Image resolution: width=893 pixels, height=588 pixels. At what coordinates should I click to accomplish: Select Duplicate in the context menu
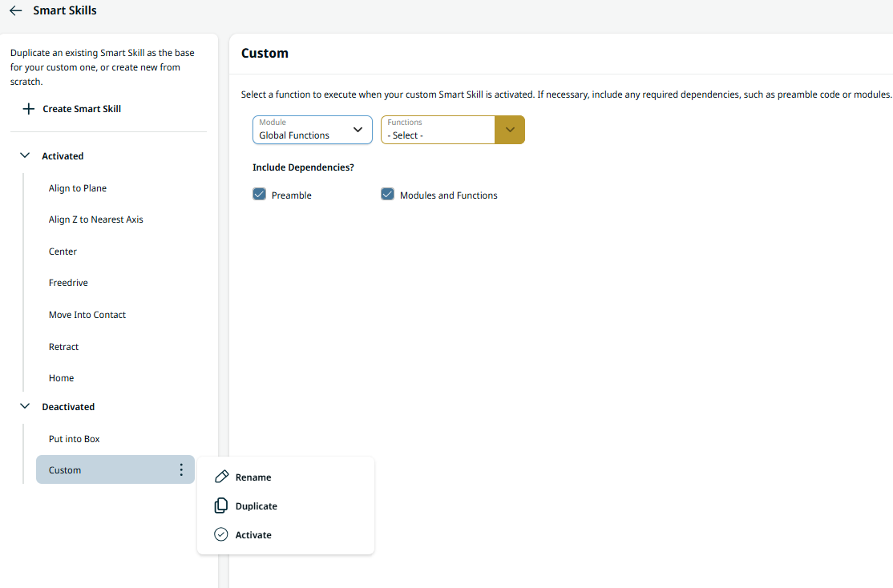(257, 506)
